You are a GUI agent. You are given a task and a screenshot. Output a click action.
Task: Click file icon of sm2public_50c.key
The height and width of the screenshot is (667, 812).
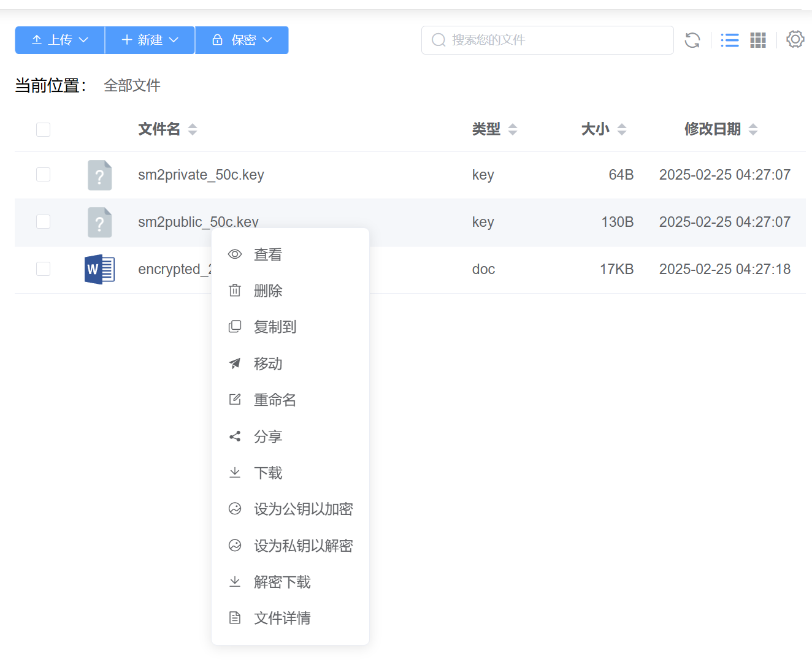pyautogui.click(x=99, y=223)
